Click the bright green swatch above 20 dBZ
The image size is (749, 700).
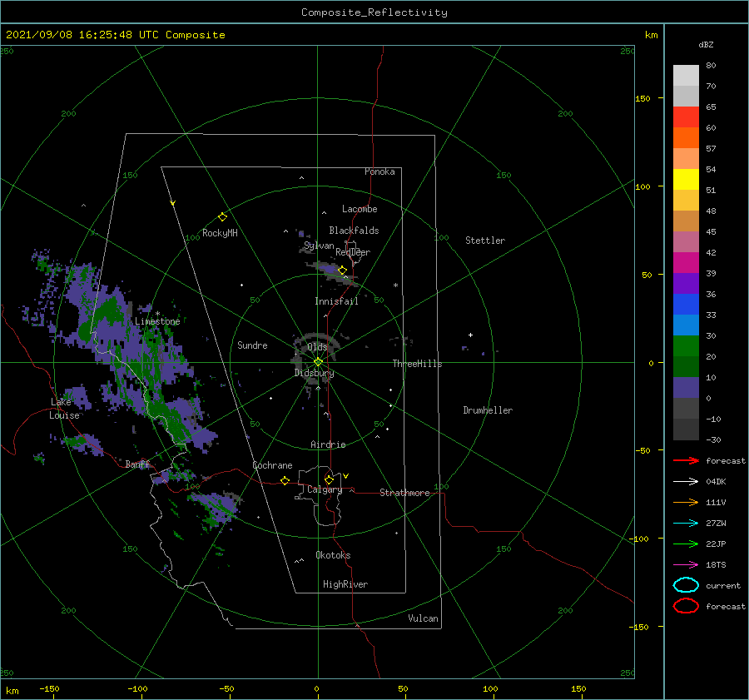[x=686, y=345]
